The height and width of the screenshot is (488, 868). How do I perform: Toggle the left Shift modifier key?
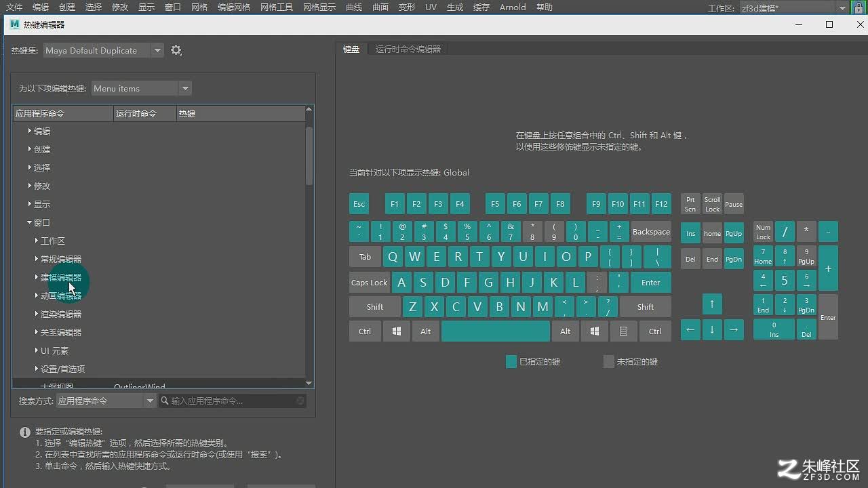375,307
